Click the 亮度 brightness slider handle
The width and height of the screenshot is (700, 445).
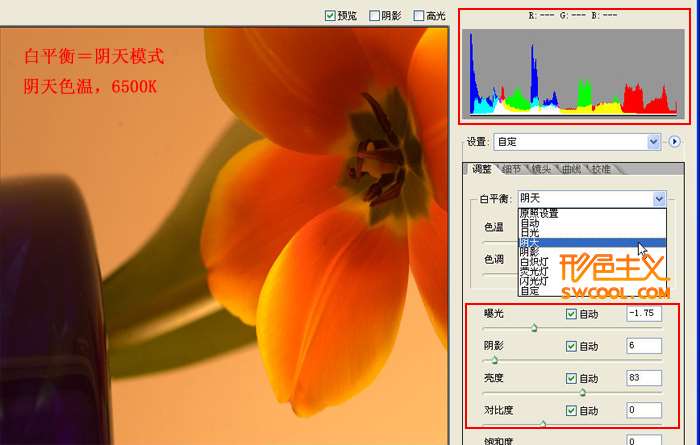point(582,392)
